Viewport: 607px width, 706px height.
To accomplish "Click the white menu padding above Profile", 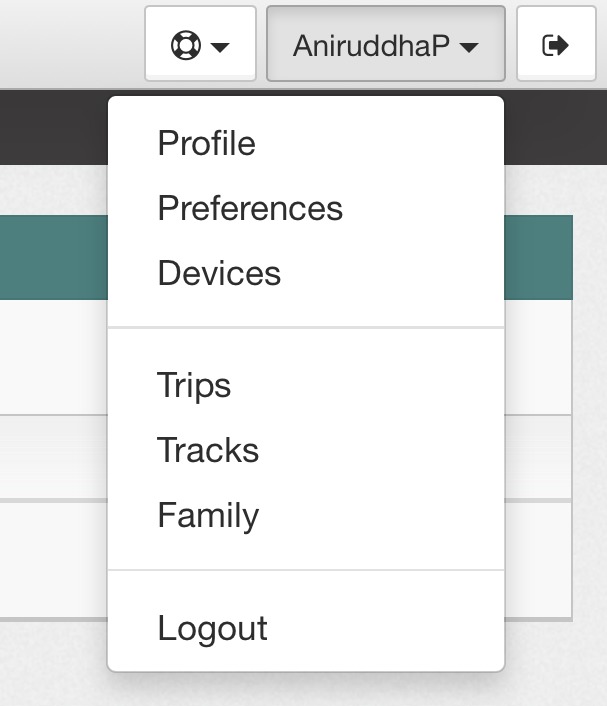I will 305,108.
